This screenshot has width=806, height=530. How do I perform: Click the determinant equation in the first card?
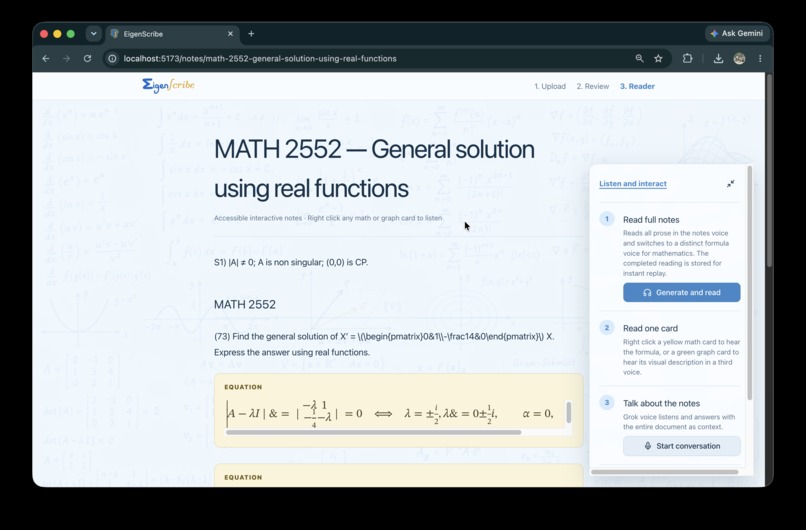coord(391,413)
